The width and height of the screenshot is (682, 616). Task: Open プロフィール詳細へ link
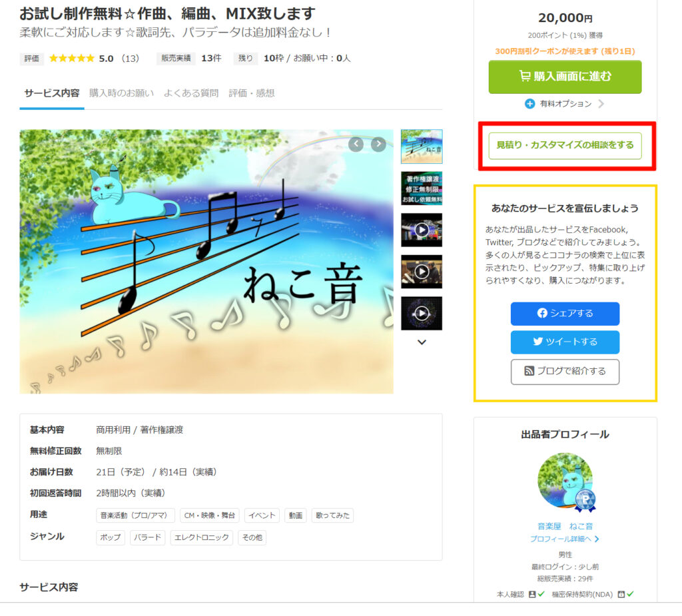564,539
